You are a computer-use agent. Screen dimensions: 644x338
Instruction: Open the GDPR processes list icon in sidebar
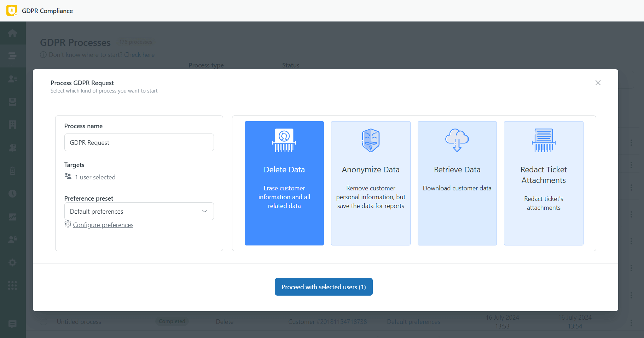(12, 56)
